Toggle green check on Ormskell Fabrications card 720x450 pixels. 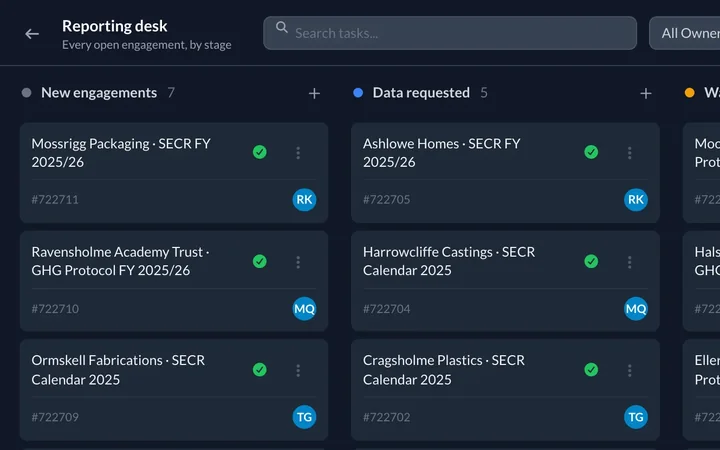pos(259,370)
